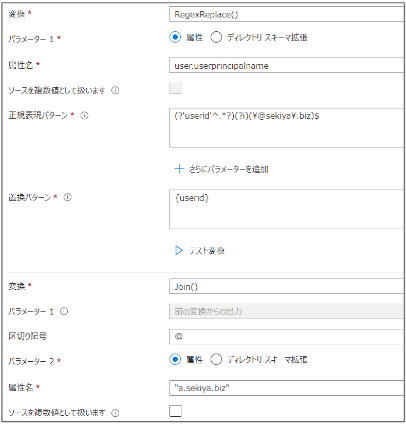Select 属性 radio button for Parameter 2
The image size is (406, 425).
click(175, 360)
